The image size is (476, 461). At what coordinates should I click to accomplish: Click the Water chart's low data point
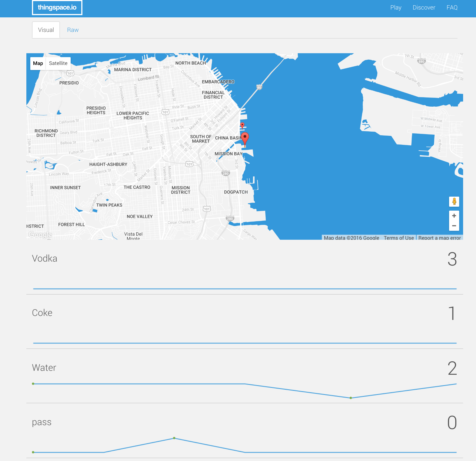(x=351, y=398)
